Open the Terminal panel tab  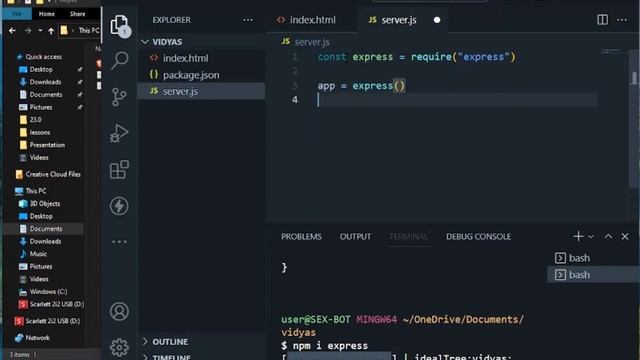pyautogui.click(x=409, y=237)
